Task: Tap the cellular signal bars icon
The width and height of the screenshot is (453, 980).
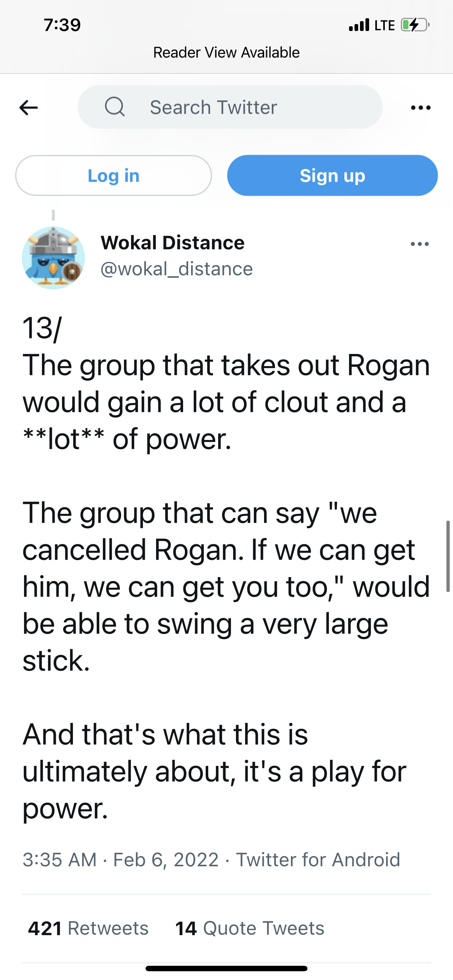Action: point(359,25)
